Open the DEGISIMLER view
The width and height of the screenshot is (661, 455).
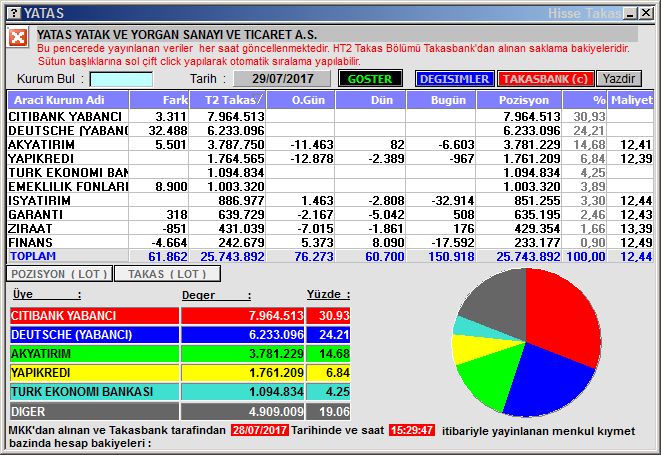point(454,79)
